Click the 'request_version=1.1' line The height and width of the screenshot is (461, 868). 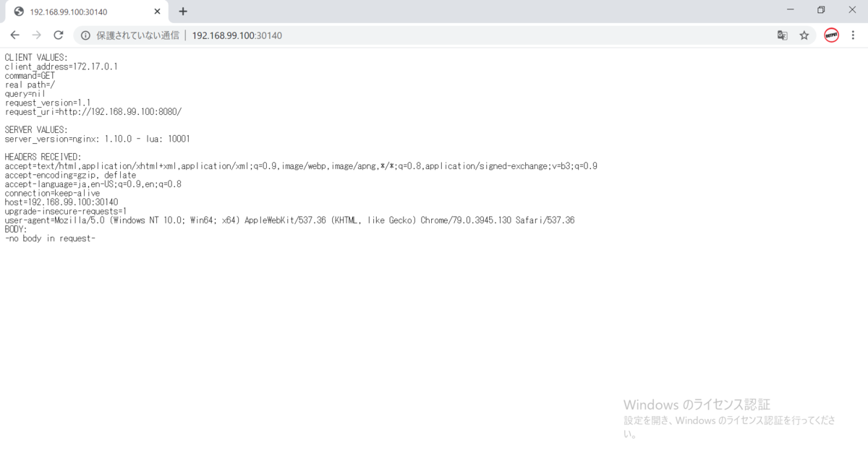(48, 103)
